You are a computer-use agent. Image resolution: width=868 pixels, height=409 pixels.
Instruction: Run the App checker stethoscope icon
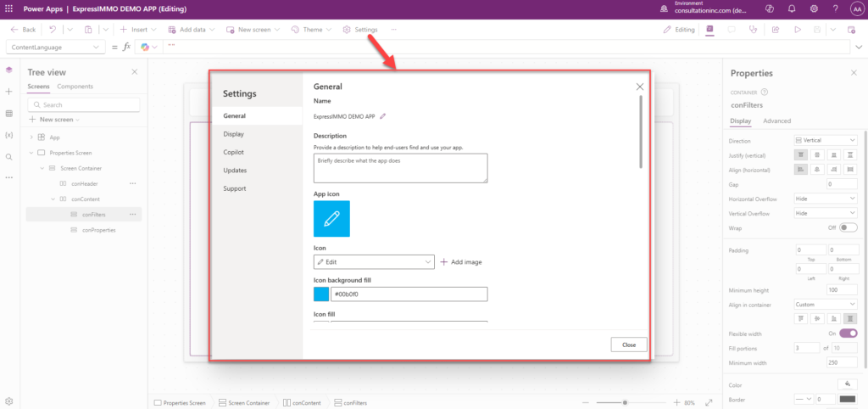coord(753,30)
